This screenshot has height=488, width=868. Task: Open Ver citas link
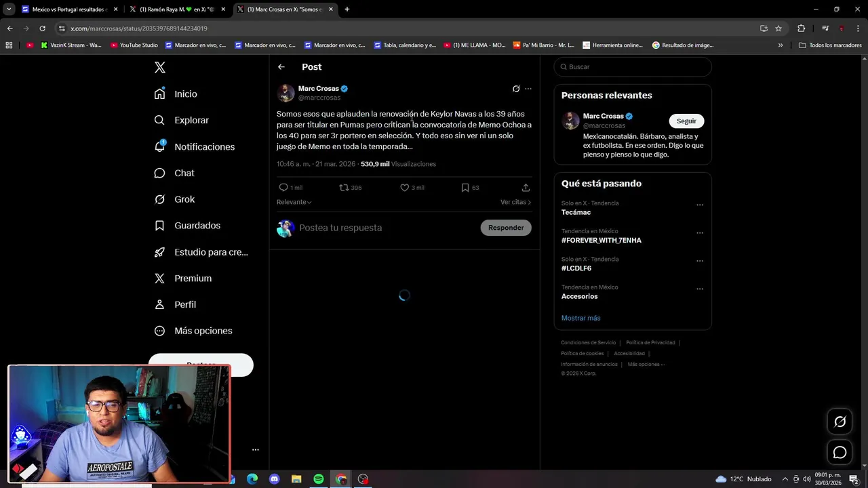click(x=515, y=202)
